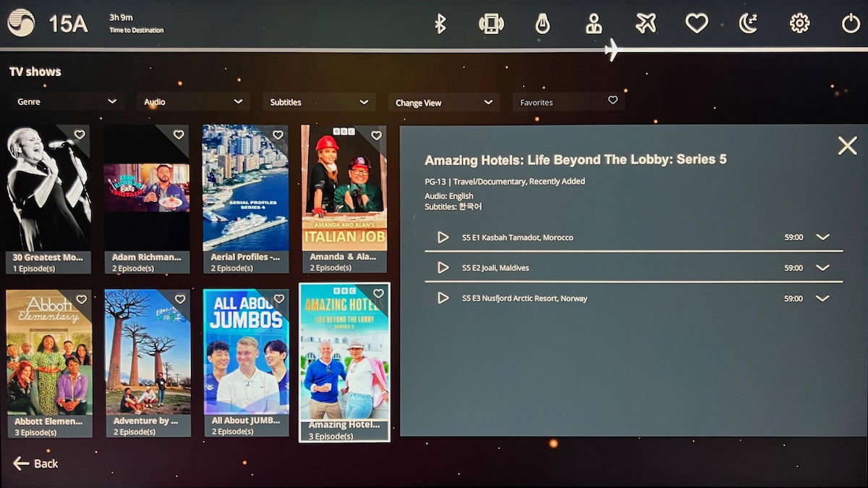This screenshot has width=868, height=488.
Task: Tap the power button icon
Action: pos(851,24)
